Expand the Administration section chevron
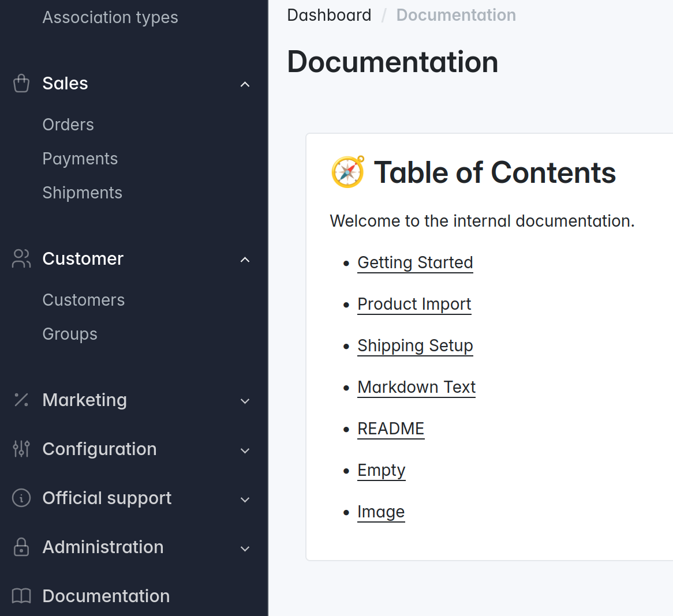The height and width of the screenshot is (616, 673). coord(245,548)
